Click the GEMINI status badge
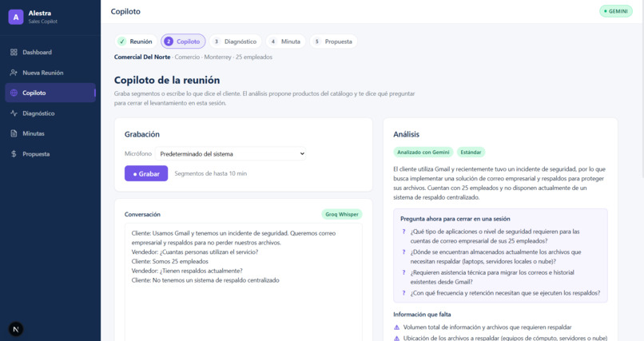Image resolution: width=644 pixels, height=341 pixels. [616, 11]
